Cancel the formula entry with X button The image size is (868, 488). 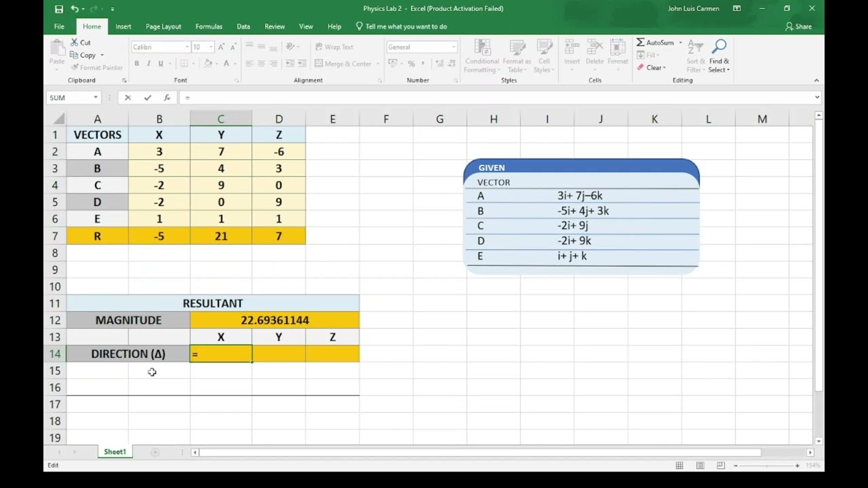tap(127, 98)
